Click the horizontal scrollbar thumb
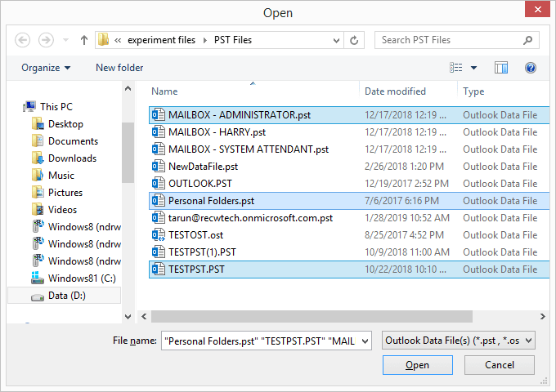 [312, 316]
